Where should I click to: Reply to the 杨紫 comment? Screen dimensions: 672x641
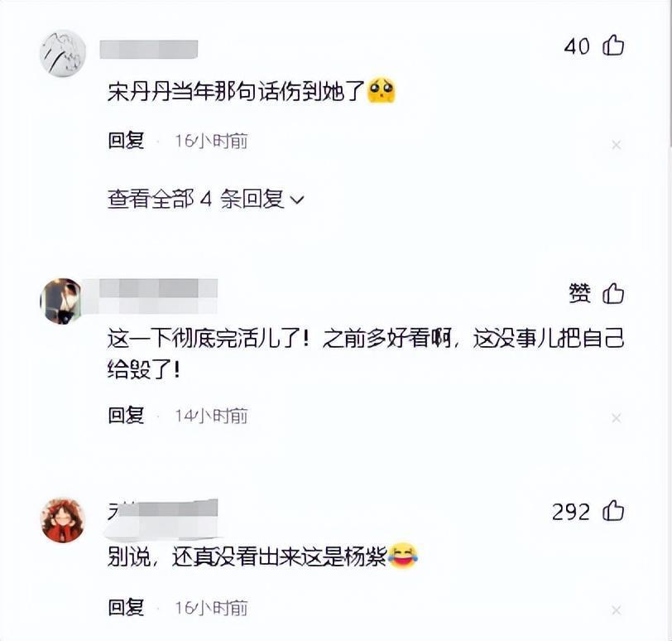click(x=126, y=608)
